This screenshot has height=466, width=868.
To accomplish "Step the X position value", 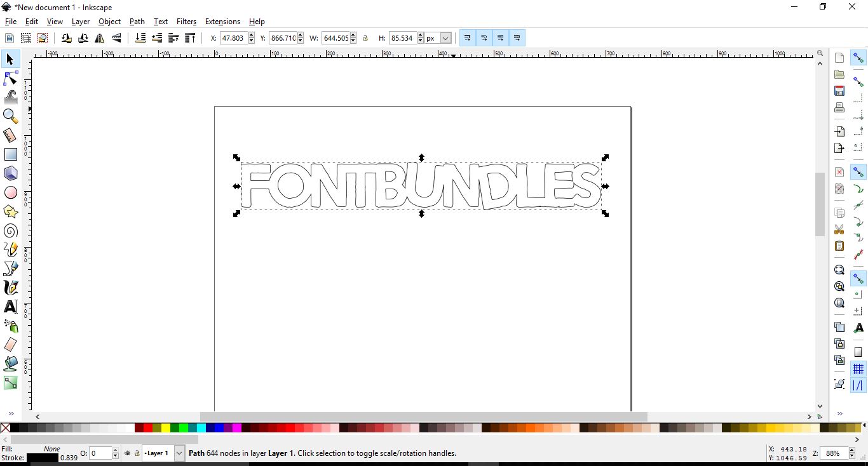I will [252, 38].
